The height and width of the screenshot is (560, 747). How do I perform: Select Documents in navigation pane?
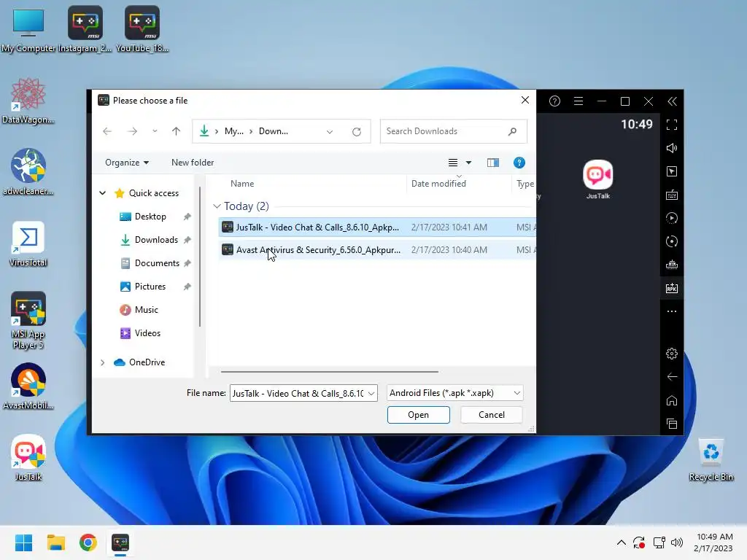157,263
